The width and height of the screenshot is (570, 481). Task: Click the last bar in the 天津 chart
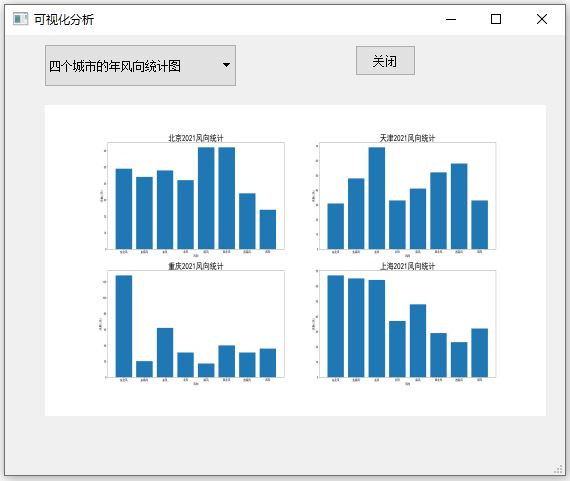[480, 225]
